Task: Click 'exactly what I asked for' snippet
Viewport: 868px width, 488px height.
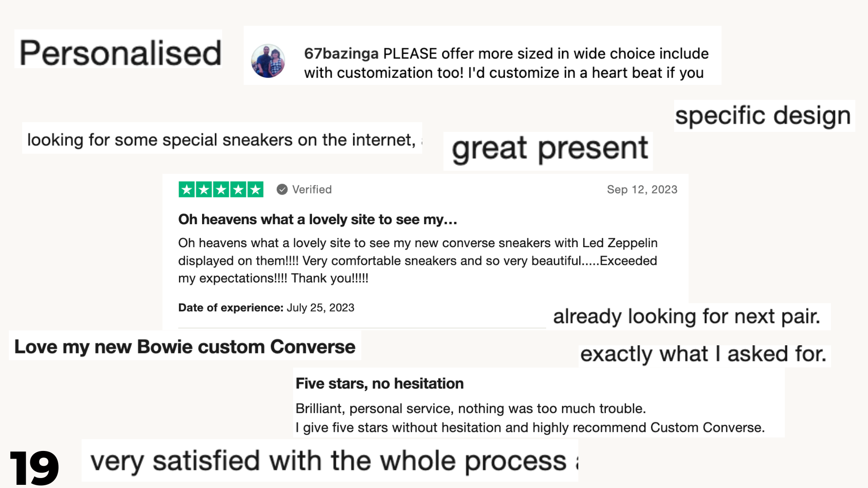Action: point(703,354)
